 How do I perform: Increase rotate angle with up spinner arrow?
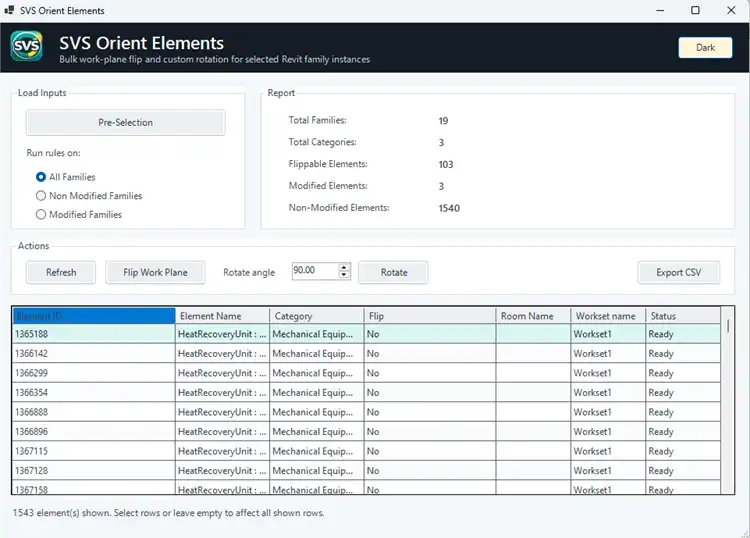tap(344, 268)
